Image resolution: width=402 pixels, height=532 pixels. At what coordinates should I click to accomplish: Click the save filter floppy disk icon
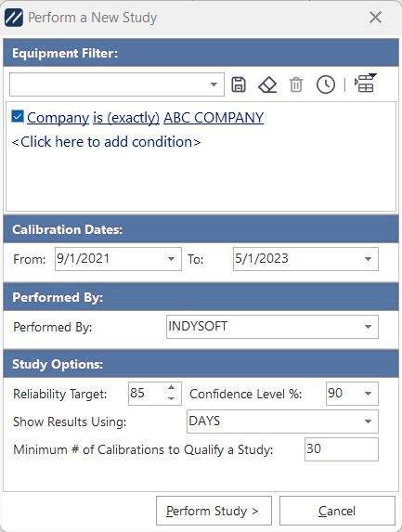tap(239, 84)
